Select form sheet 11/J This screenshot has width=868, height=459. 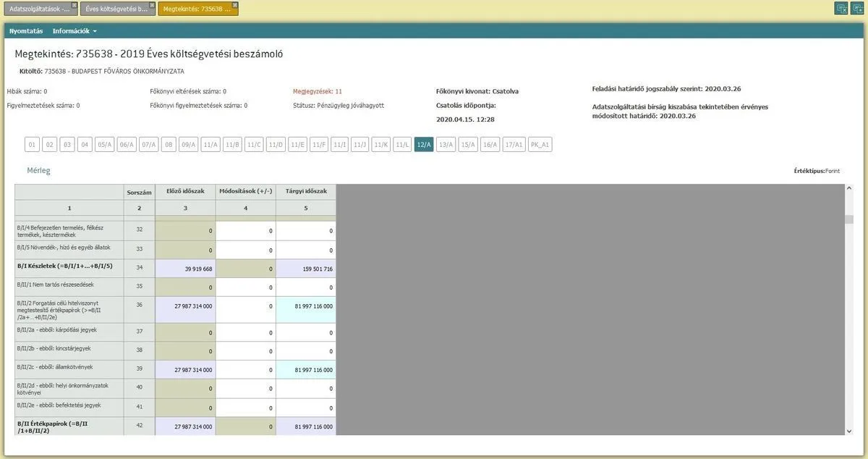pos(360,144)
